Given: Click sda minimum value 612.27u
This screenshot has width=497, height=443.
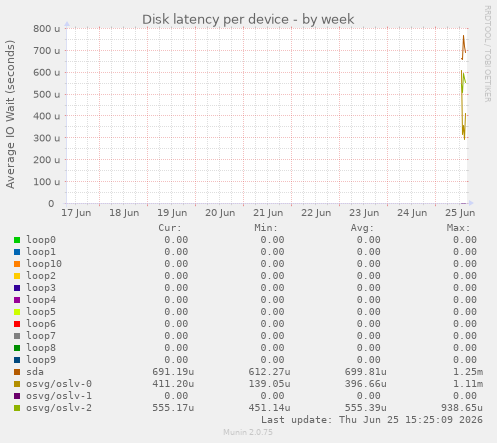Looking at the screenshot, I should click(269, 372).
